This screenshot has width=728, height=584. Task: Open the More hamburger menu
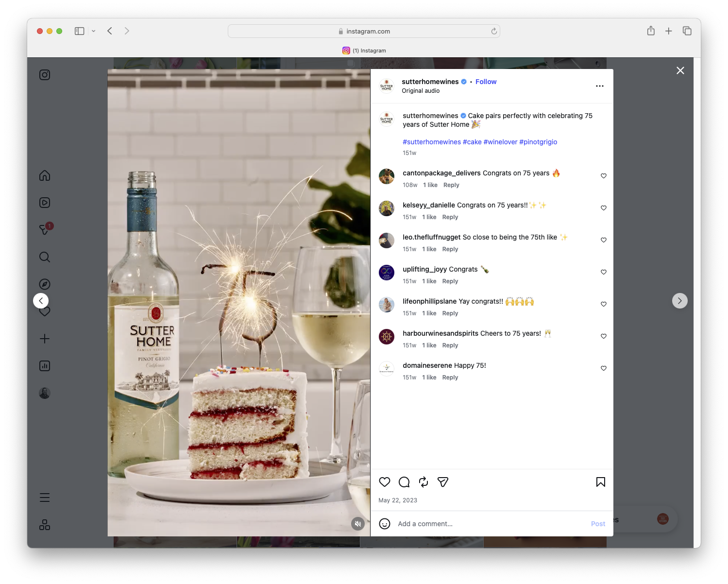(44, 497)
